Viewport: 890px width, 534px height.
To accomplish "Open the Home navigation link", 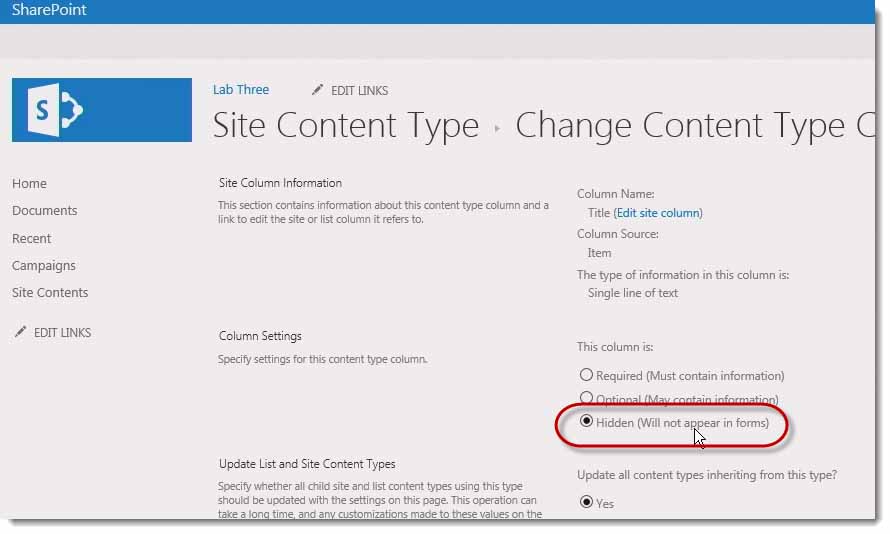I will pyautogui.click(x=30, y=183).
